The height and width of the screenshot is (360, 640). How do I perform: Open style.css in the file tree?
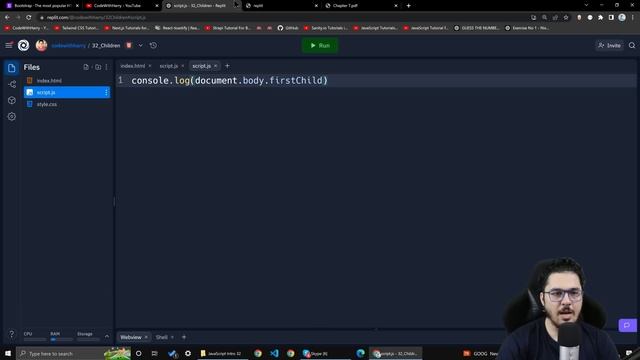tap(67, 104)
